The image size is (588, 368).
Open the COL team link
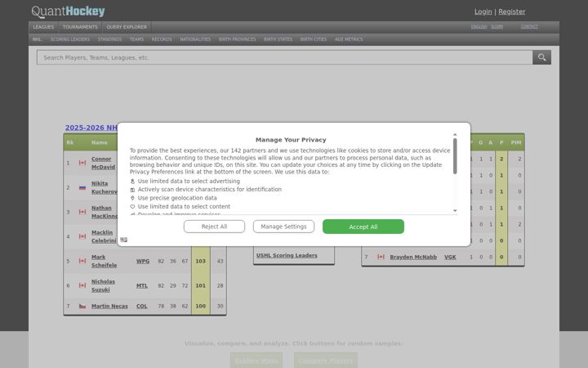click(142, 306)
